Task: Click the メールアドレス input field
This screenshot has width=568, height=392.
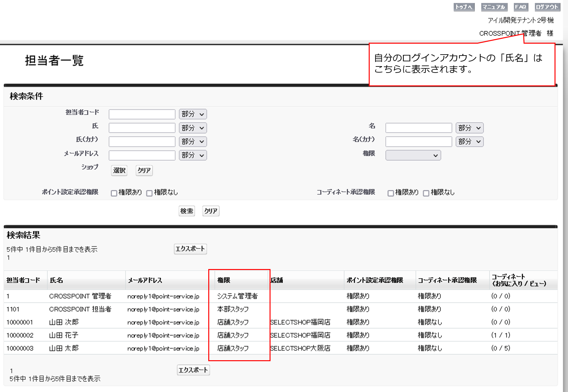Action: point(142,155)
